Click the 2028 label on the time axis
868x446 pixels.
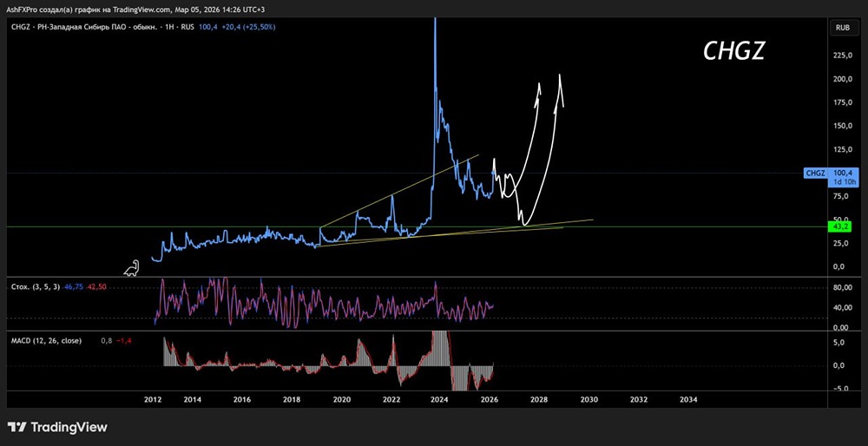click(x=539, y=399)
